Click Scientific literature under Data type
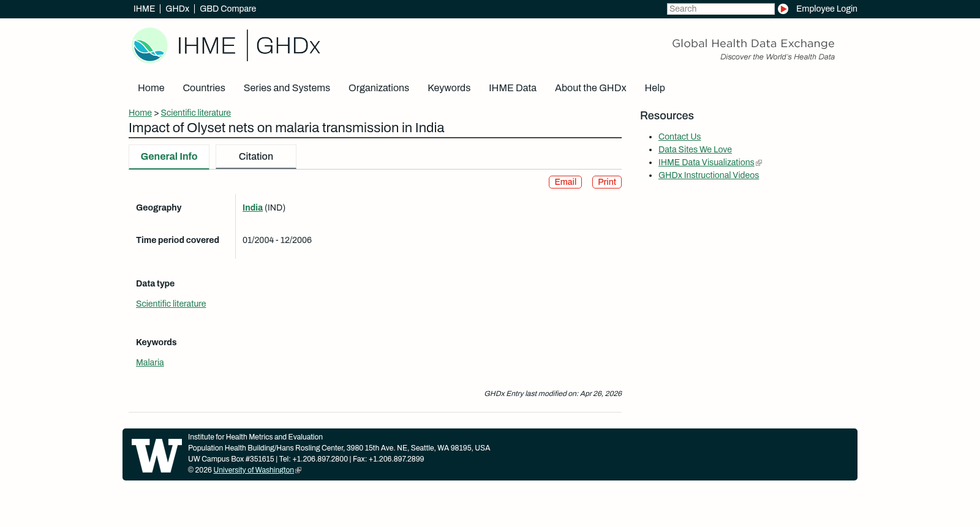Image resolution: width=980 pixels, height=527 pixels. click(x=171, y=304)
